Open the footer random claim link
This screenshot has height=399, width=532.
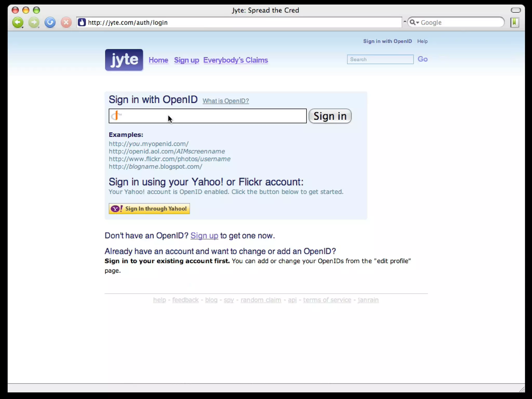(x=261, y=300)
